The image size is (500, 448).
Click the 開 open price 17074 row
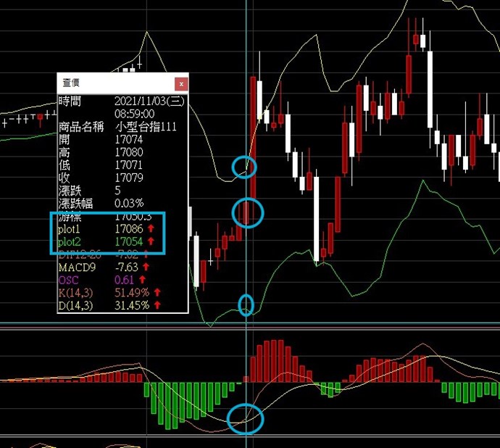coord(123,139)
